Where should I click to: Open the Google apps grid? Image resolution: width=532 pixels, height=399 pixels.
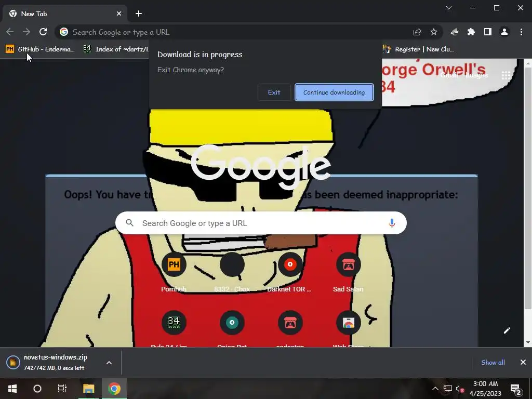pyautogui.click(x=506, y=75)
